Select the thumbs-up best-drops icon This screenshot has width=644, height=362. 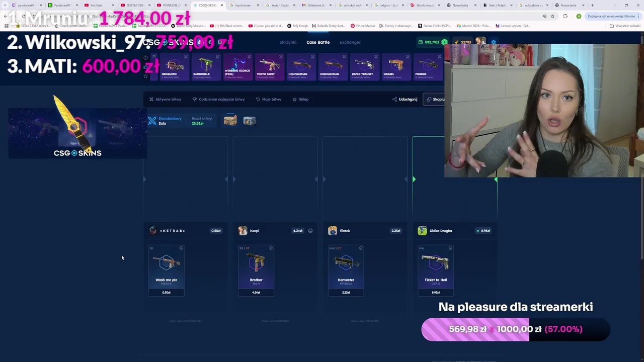(145, 67)
